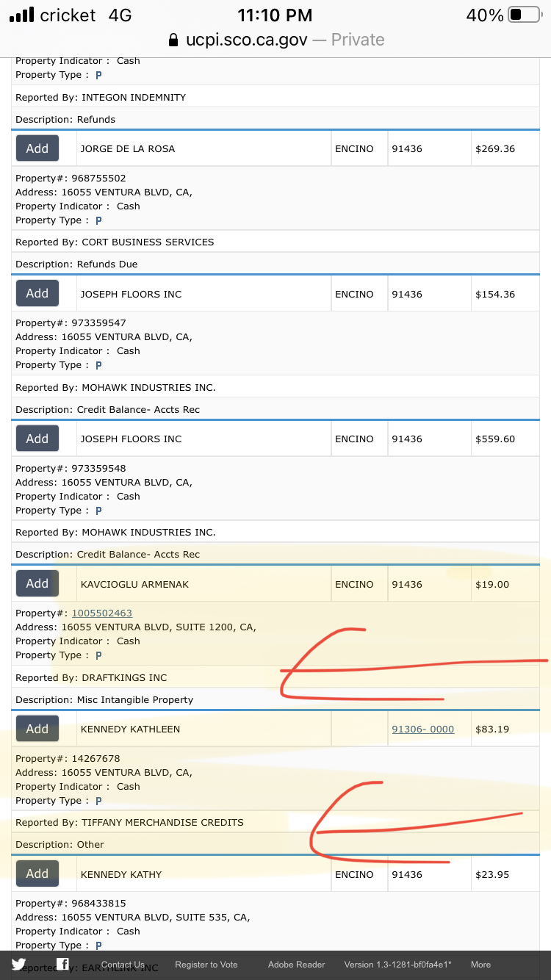Open Adobe Reader footer link
551x980 pixels.
tap(297, 965)
